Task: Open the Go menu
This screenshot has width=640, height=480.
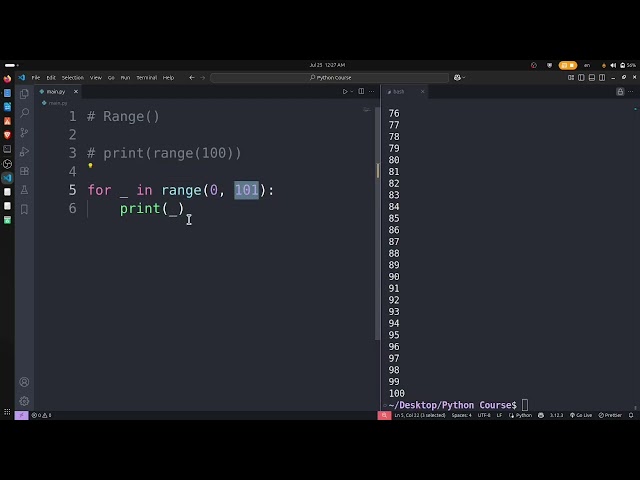Action: (x=111, y=78)
